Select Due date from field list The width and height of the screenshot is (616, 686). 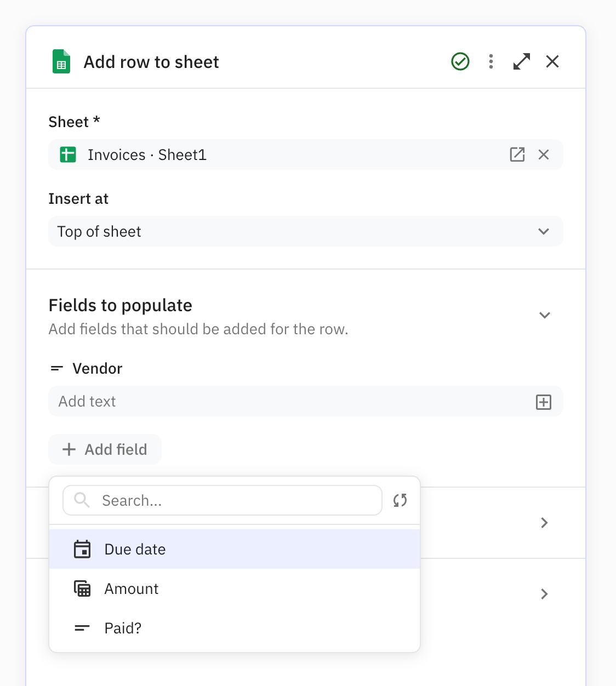click(x=235, y=549)
